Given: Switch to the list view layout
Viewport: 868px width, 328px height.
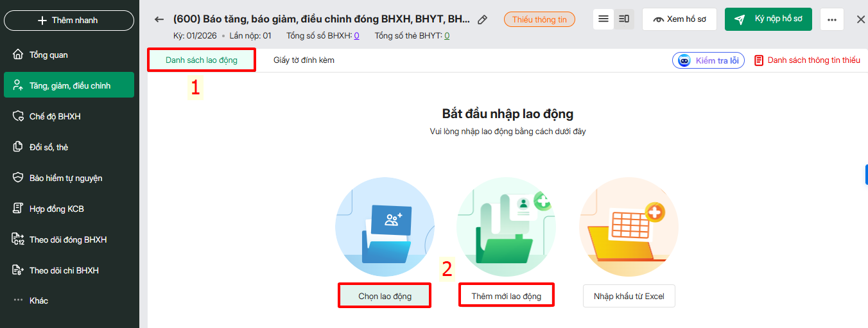Looking at the screenshot, I should [603, 19].
